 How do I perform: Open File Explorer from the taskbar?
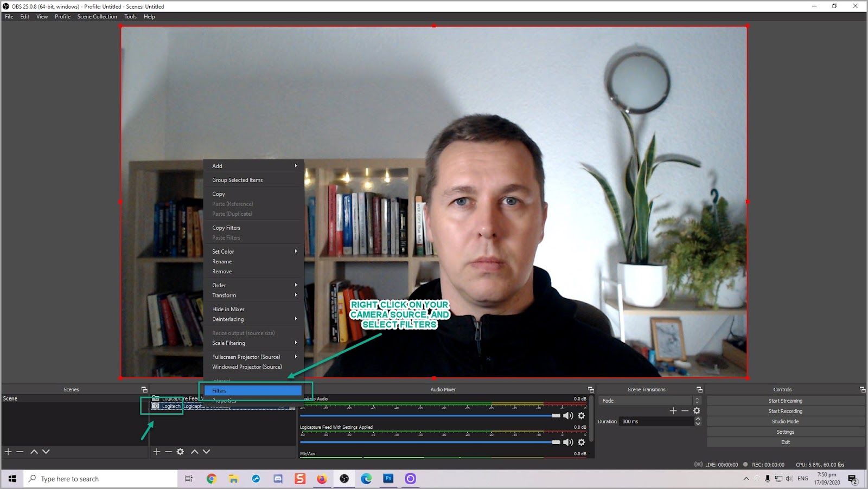coord(234,479)
